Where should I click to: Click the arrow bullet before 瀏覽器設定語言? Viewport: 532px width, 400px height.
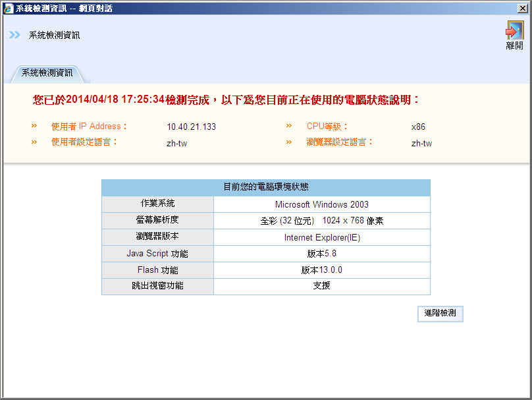click(289, 142)
